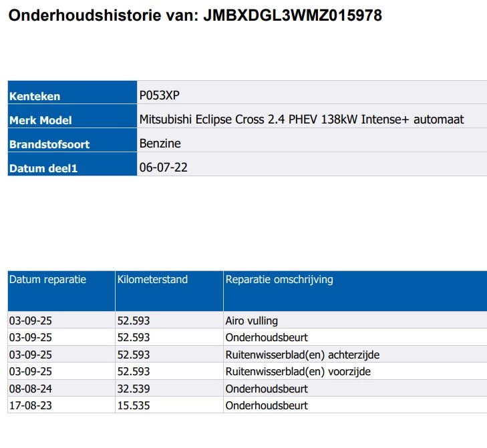Viewport: 487px width, 448px height.
Task: Click the license plate value P053XP
Action: [159, 95]
